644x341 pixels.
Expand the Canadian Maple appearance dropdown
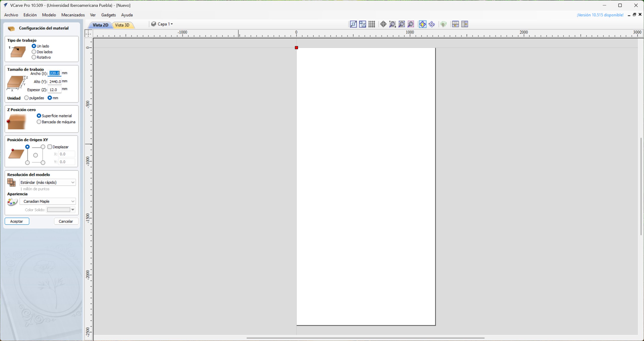click(x=48, y=201)
